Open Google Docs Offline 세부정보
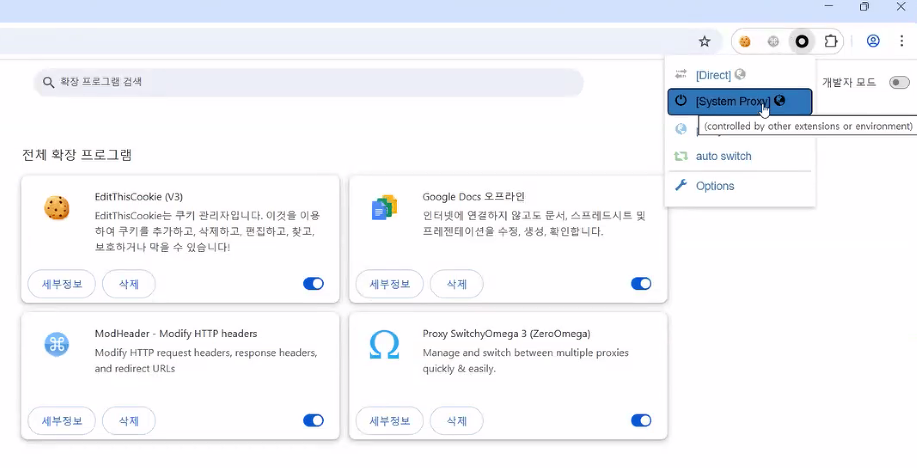Screen dimensions: 917x468 click(389, 284)
